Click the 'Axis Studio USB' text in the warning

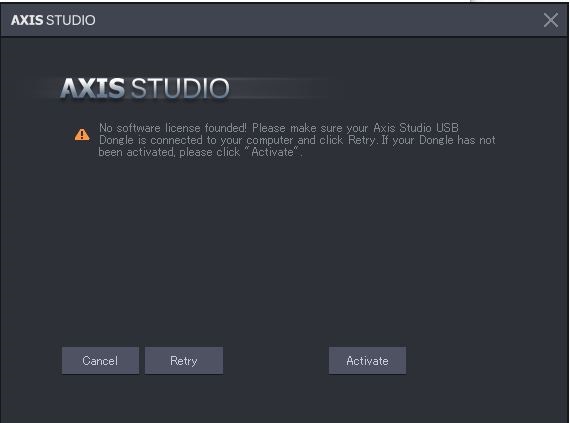point(416,128)
